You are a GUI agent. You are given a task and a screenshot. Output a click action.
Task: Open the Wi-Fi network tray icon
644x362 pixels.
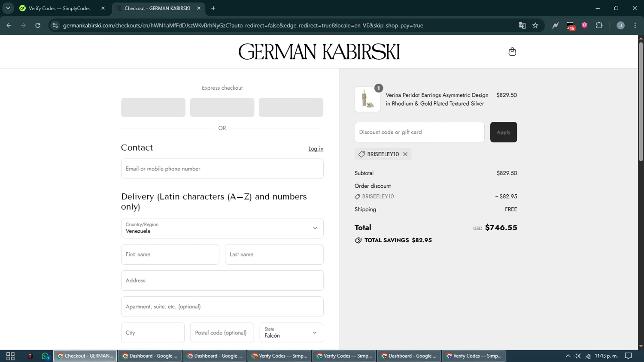point(588,356)
